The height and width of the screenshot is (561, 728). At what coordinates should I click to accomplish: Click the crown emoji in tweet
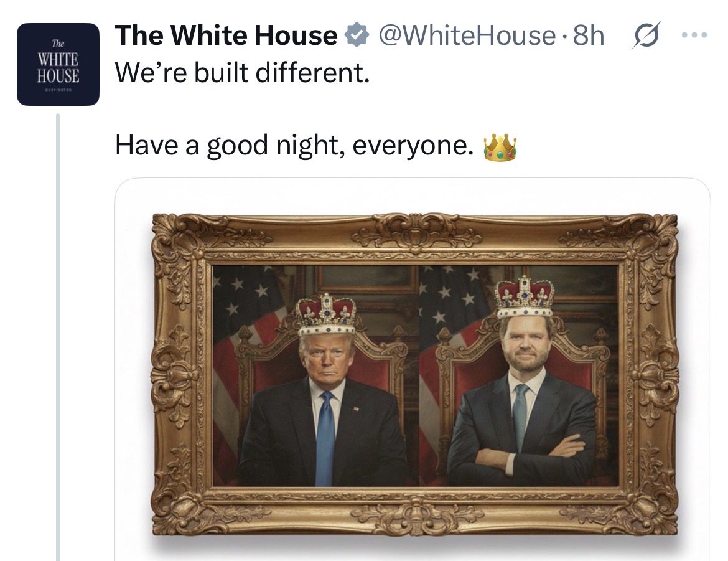click(500, 148)
